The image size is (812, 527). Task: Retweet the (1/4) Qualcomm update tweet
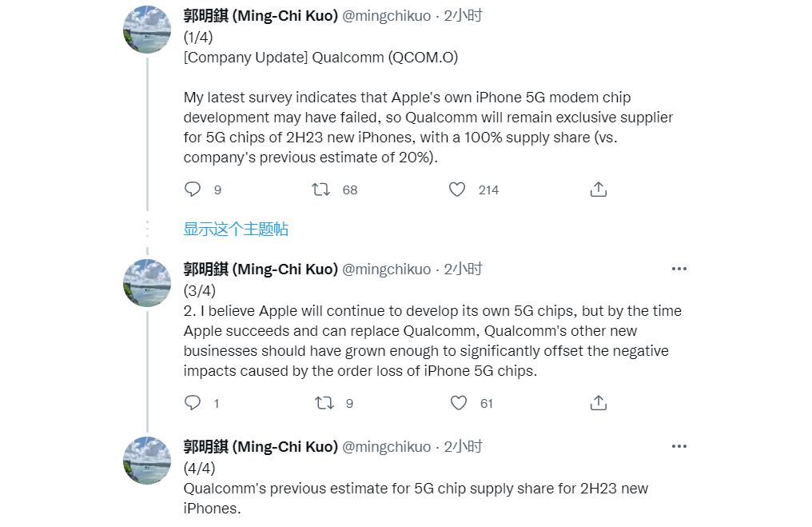pos(321,190)
